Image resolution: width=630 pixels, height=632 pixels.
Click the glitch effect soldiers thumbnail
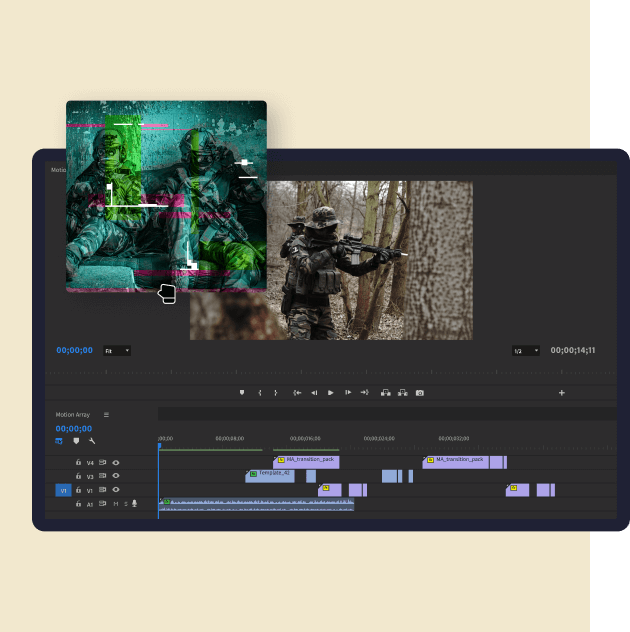[166, 196]
